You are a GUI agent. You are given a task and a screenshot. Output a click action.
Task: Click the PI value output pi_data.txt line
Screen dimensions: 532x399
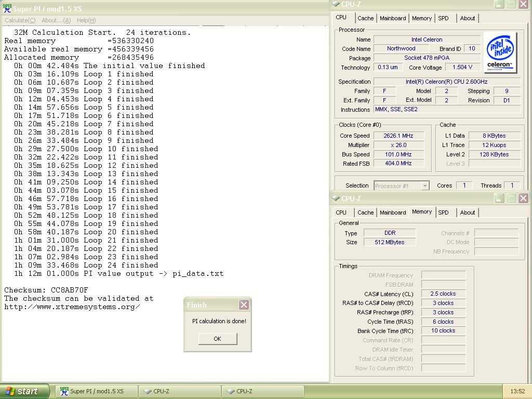[119, 274]
